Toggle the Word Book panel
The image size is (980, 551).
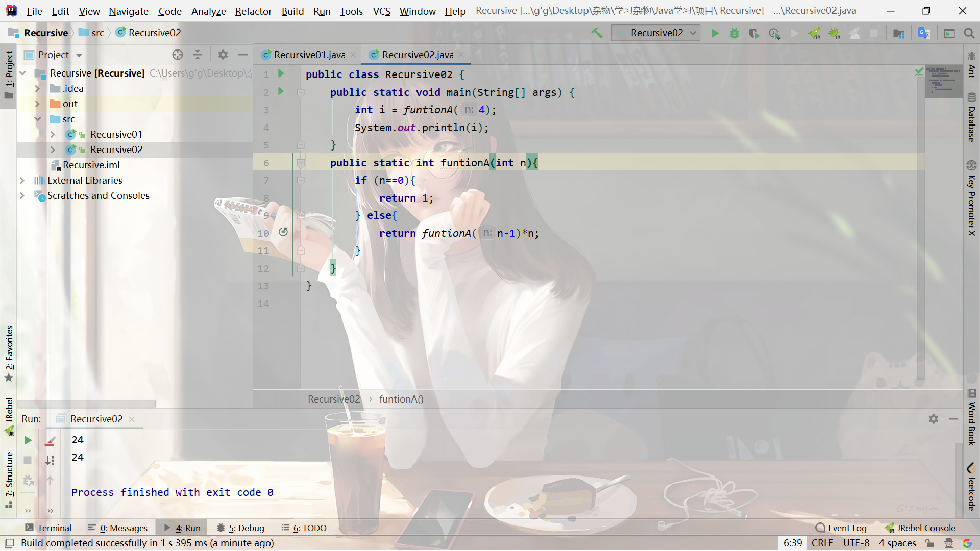tap(971, 417)
